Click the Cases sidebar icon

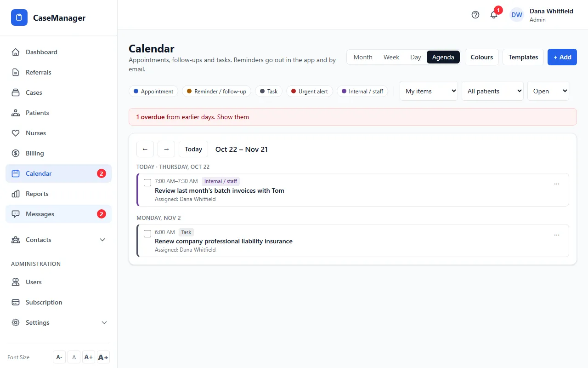[x=16, y=92]
